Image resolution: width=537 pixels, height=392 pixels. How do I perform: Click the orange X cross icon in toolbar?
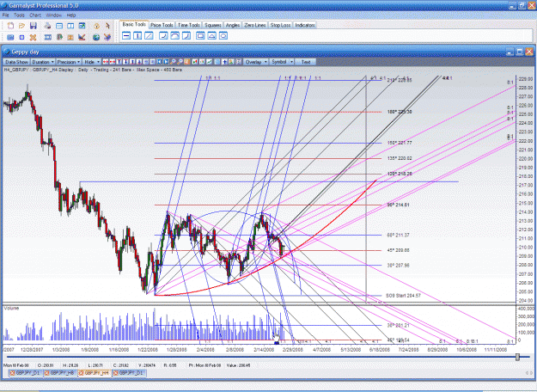[x=33, y=37]
